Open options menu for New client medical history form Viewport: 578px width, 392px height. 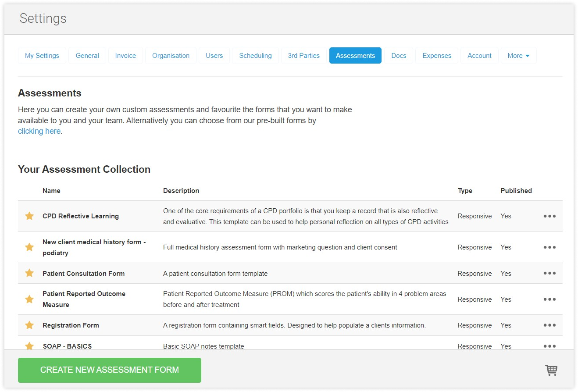549,247
